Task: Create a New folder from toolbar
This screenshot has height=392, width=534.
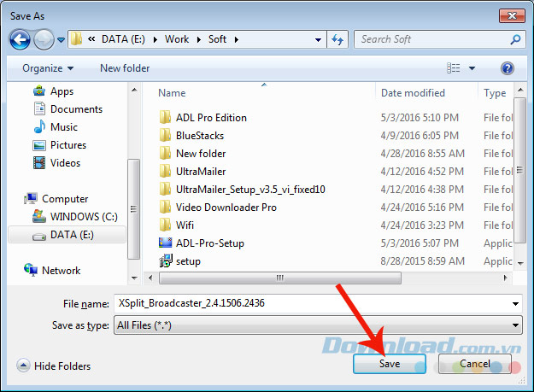Action: [125, 68]
